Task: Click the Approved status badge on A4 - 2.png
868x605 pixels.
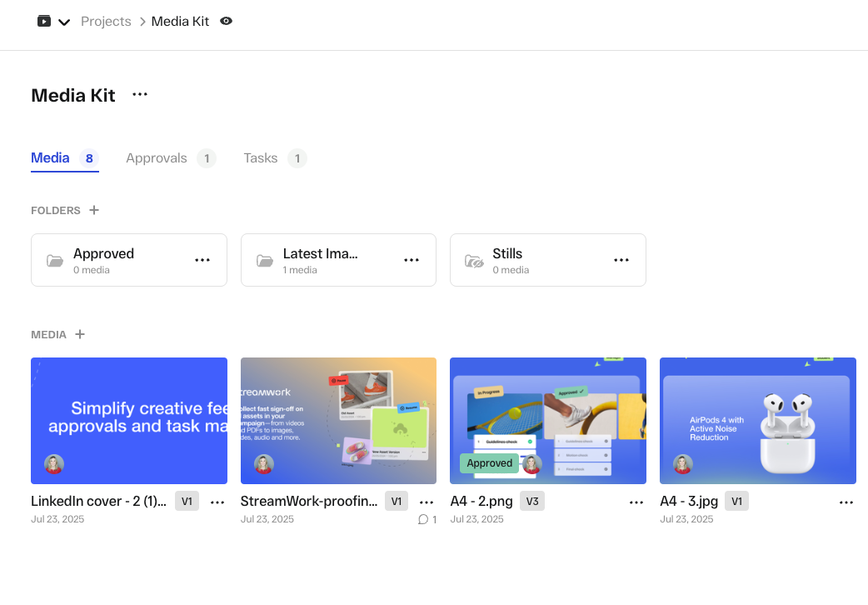Action: coord(490,462)
